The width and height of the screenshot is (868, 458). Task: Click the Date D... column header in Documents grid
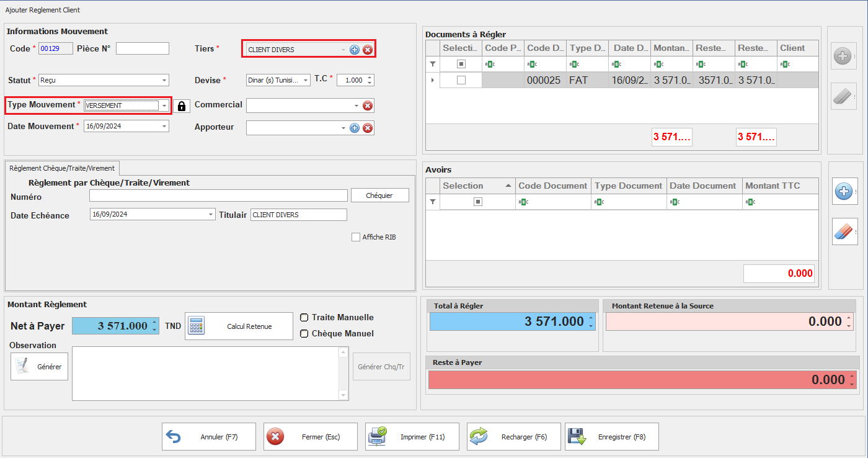pyautogui.click(x=629, y=48)
